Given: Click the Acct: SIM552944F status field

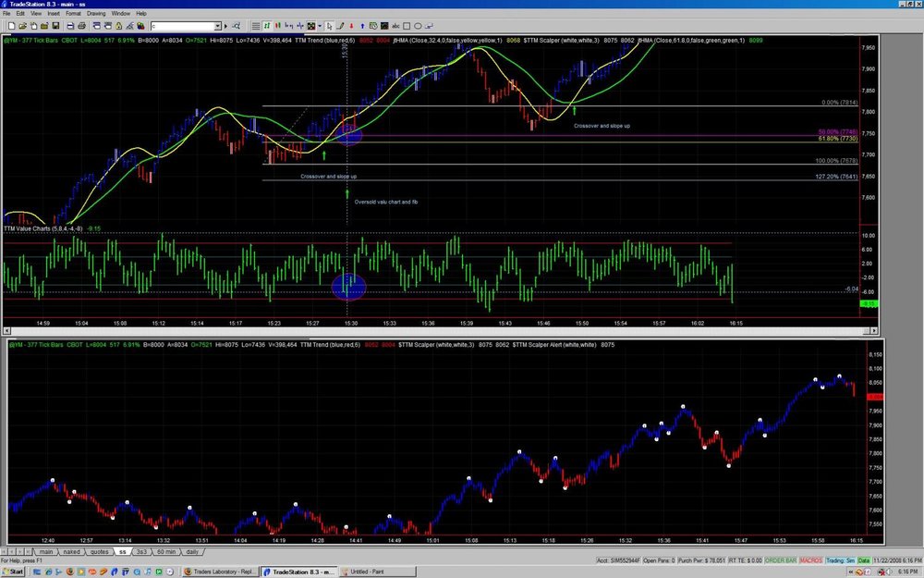Looking at the screenshot, I should (618, 560).
